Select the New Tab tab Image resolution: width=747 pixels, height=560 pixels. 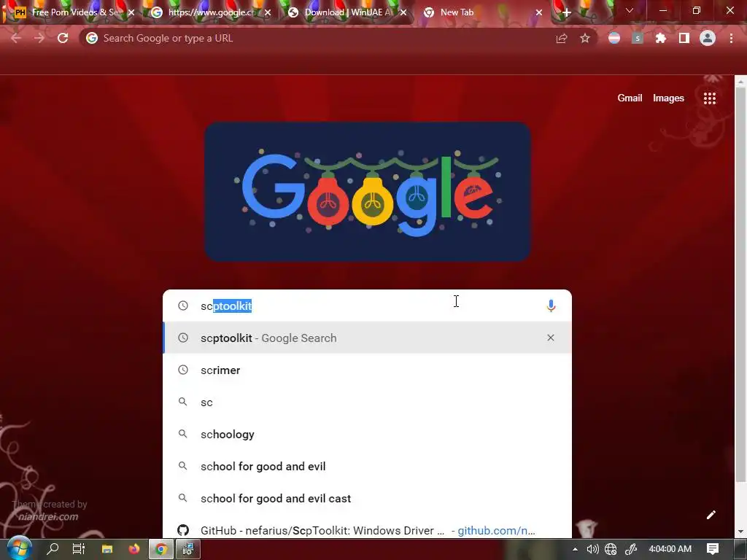(x=481, y=12)
